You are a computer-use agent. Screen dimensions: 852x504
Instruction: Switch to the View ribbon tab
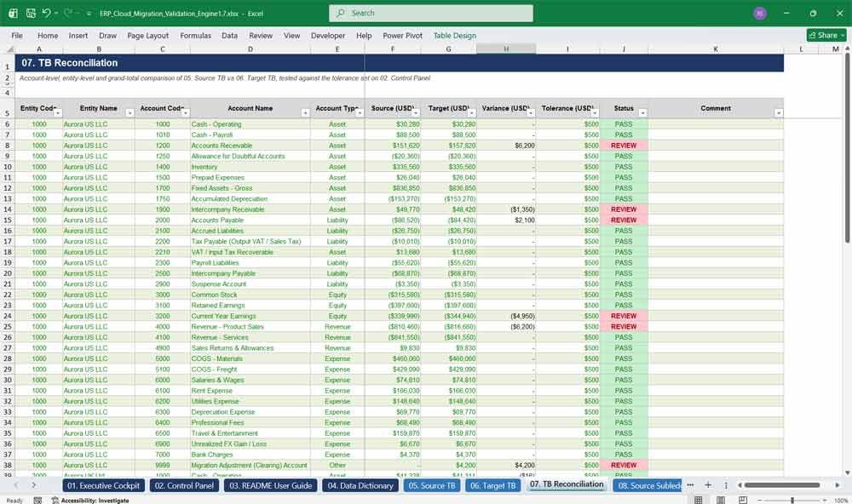click(x=291, y=35)
